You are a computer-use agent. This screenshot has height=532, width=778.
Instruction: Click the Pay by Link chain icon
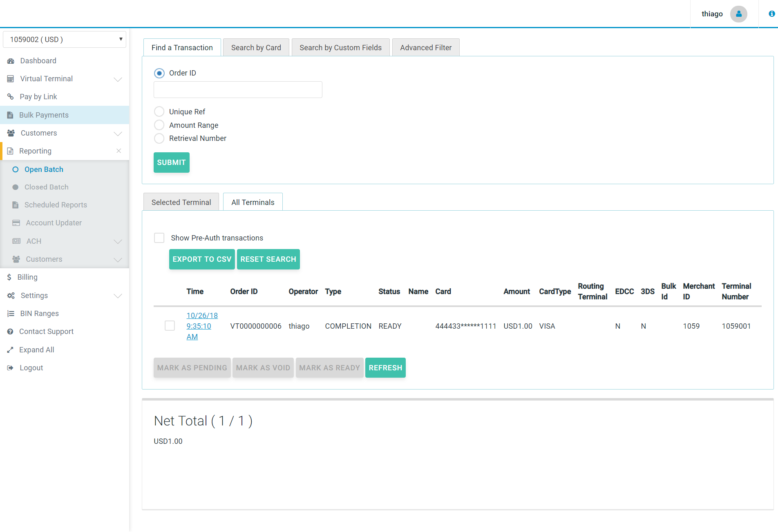[11, 97]
